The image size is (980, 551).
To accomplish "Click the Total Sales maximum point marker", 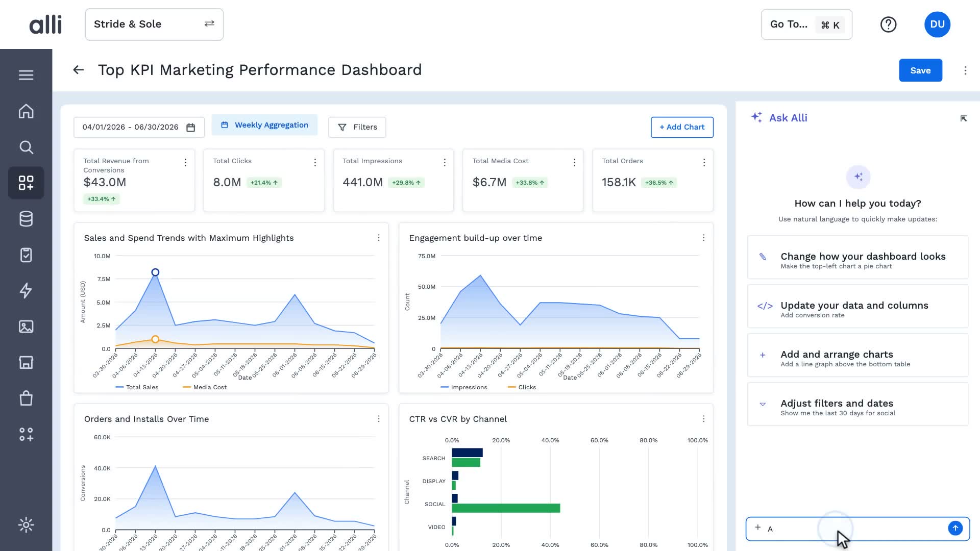I will tap(155, 272).
